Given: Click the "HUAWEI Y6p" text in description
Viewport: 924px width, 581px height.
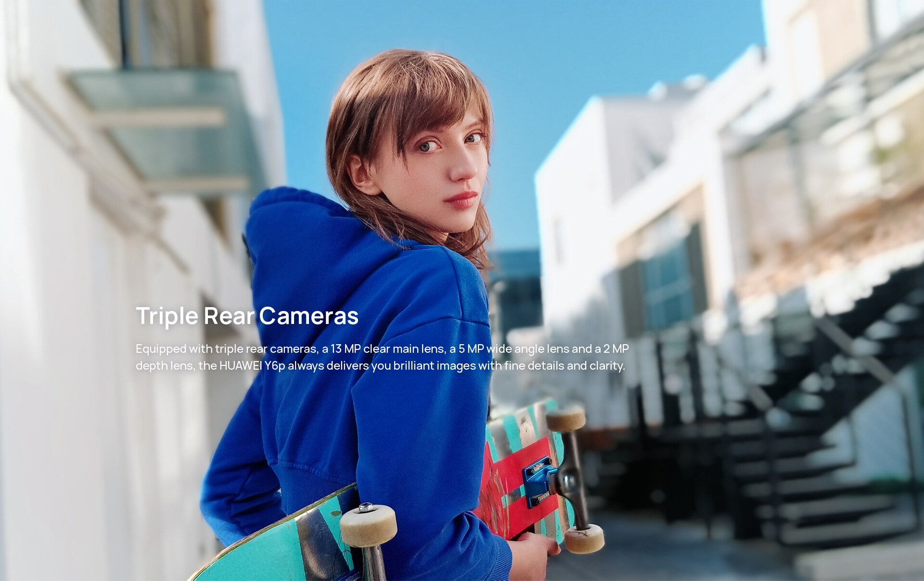Looking at the screenshot, I should click(x=252, y=366).
